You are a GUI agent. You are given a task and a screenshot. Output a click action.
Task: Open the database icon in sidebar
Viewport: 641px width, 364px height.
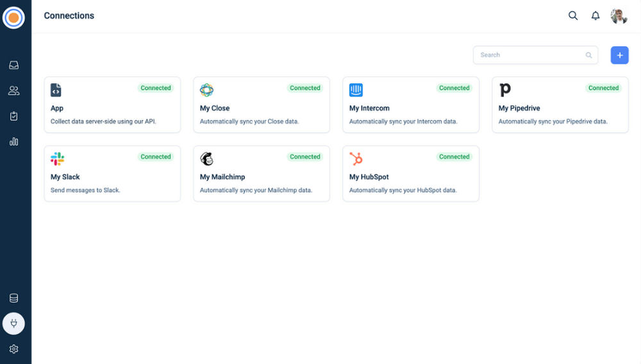[x=13, y=298]
